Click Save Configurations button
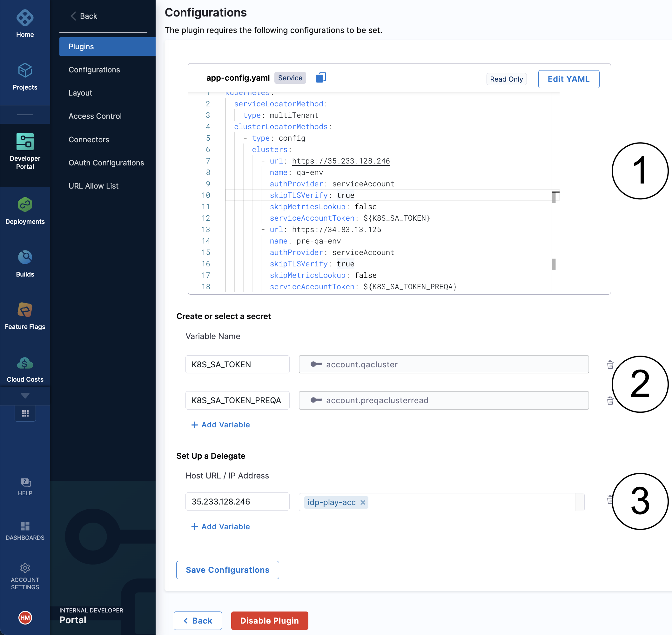672x635 pixels. click(x=227, y=570)
